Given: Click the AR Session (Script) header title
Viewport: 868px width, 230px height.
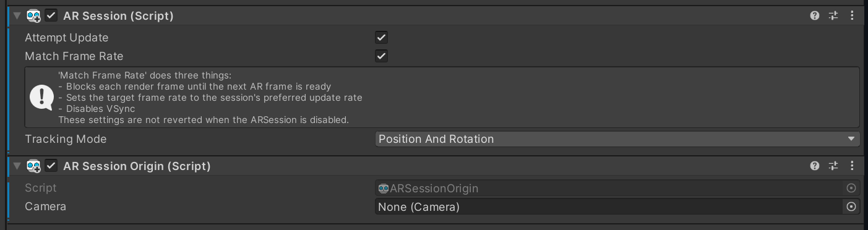Looking at the screenshot, I should (118, 16).
